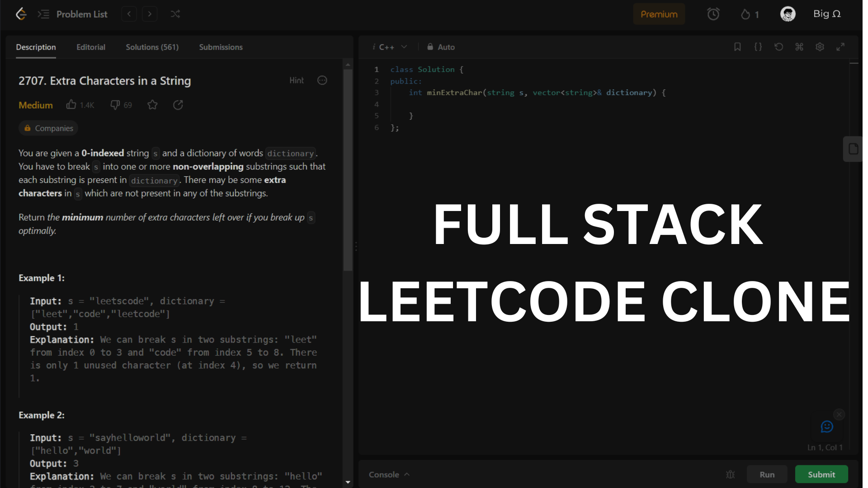
Task: Pick a random problem with shuffle icon
Action: tap(175, 14)
